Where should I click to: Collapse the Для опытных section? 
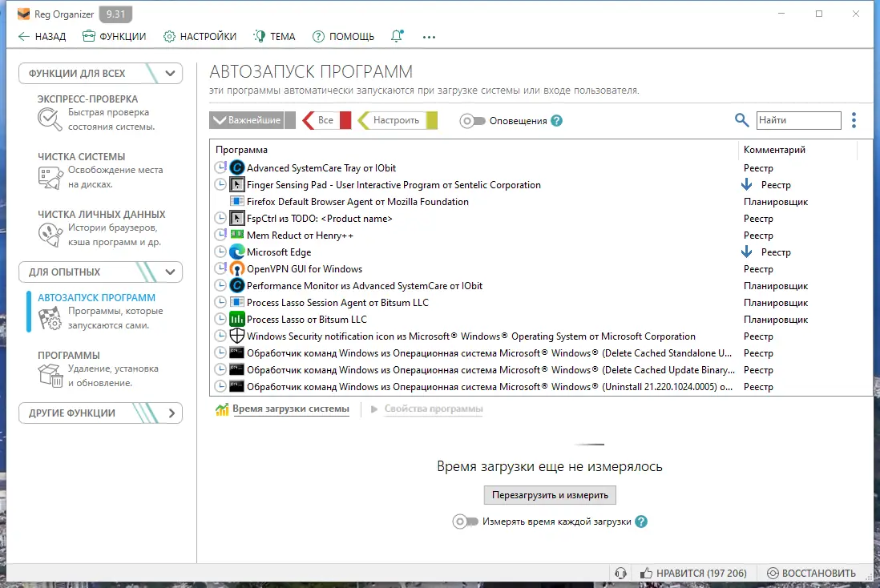point(100,272)
